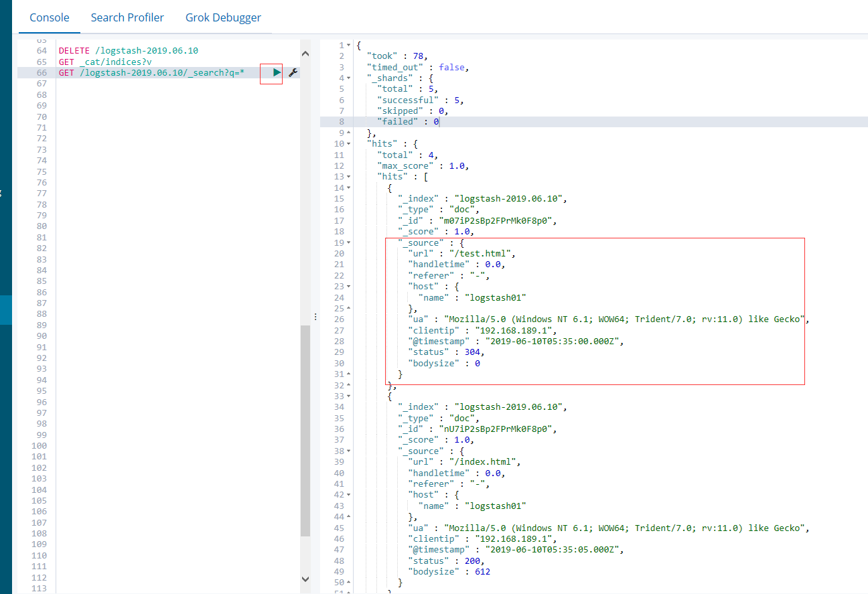Open the wrench options icon
The height and width of the screenshot is (594, 868).
(293, 72)
